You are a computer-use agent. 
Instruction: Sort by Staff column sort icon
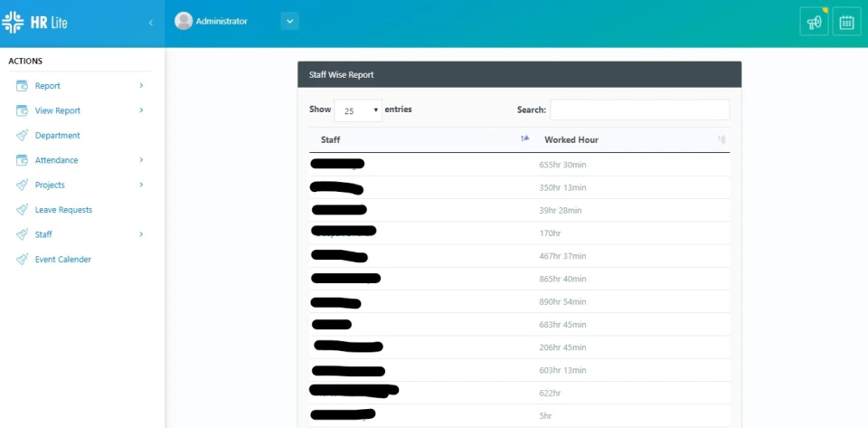525,138
